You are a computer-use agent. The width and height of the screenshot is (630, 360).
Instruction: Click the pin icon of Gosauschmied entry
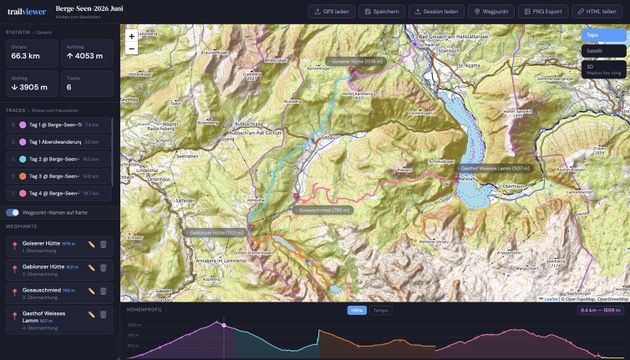coord(15,292)
